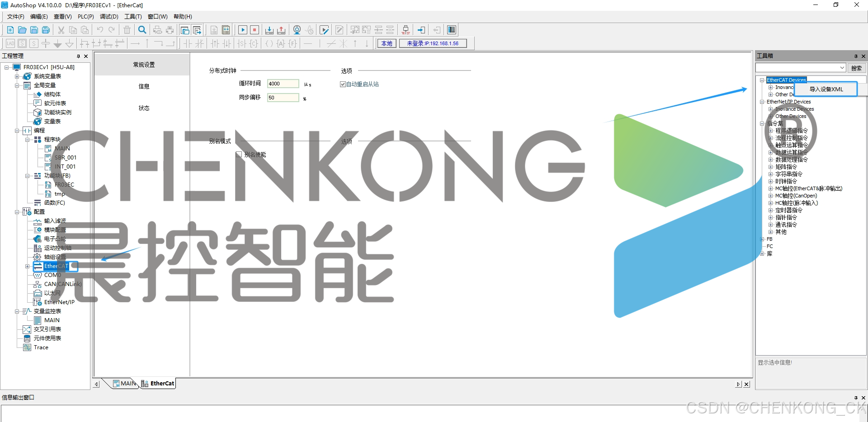Open the 编辑(E) menu
Screen dimensions: 868x422
pyautogui.click(x=39, y=17)
